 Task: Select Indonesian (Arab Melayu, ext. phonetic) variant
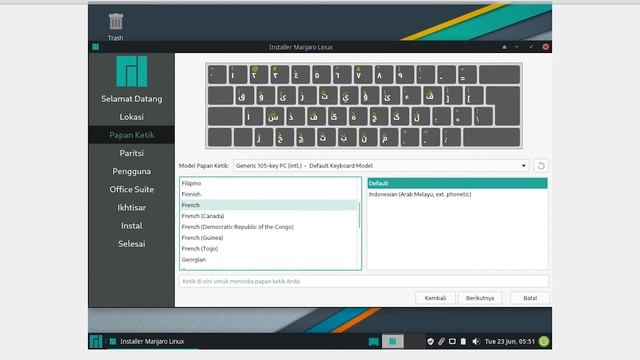click(457, 194)
